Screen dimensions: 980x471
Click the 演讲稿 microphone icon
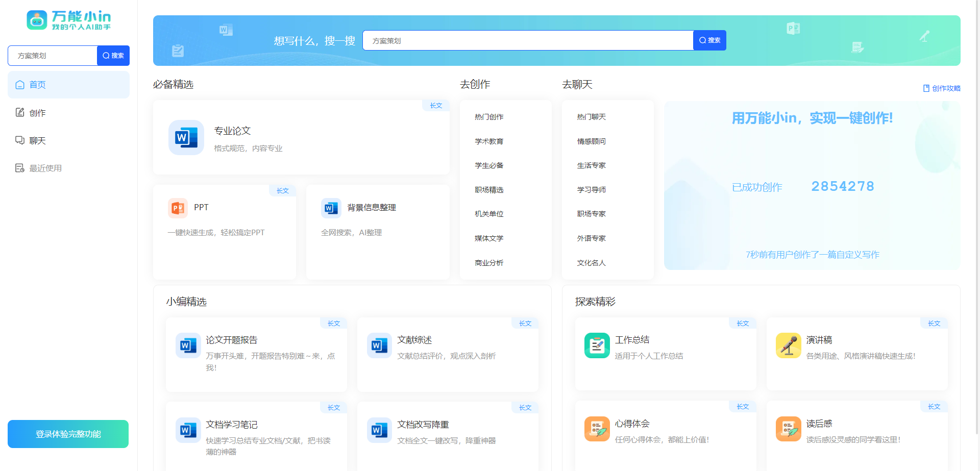tap(788, 345)
